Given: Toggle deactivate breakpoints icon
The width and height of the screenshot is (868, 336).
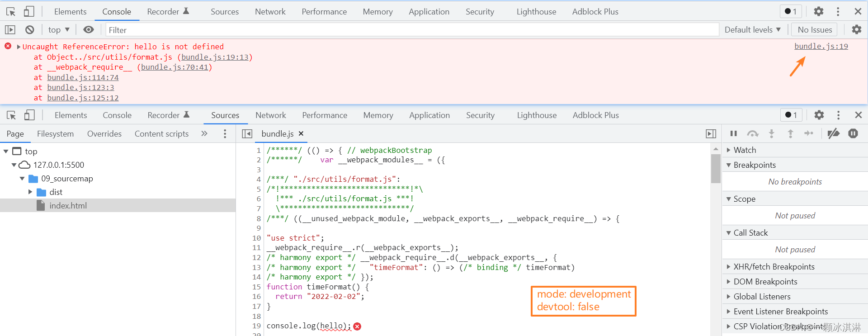Looking at the screenshot, I should 833,133.
